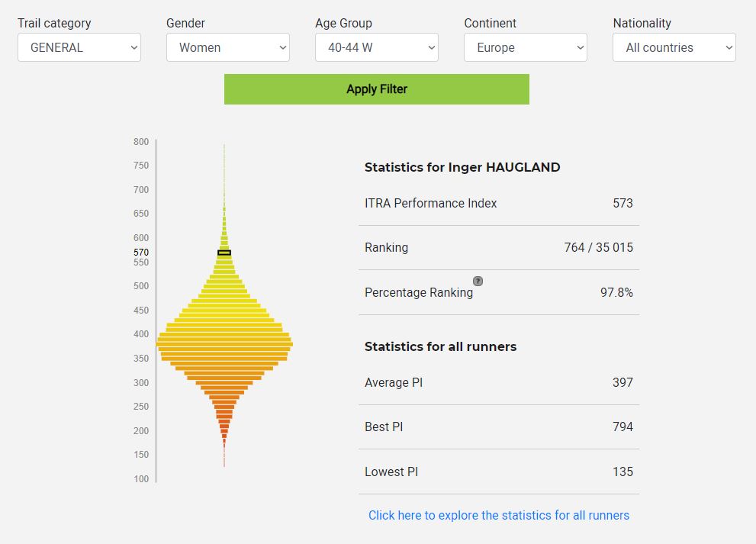The width and height of the screenshot is (756, 544).
Task: Click the Ranking value 764 / 35 015
Action: point(598,247)
